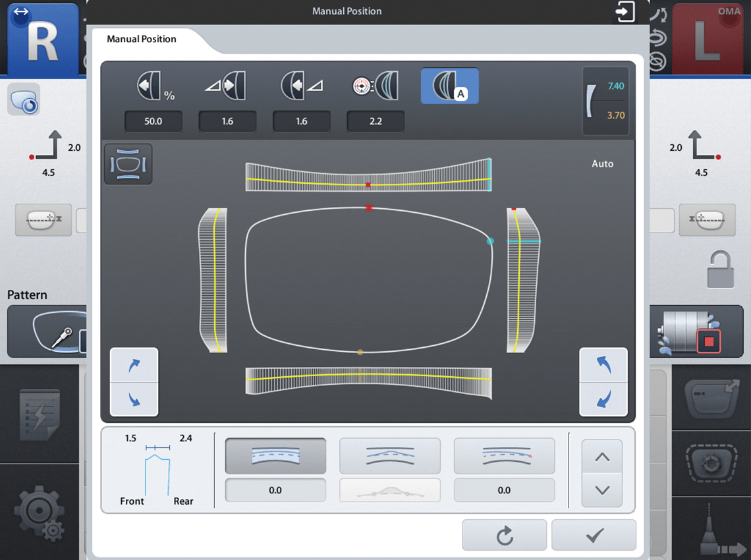The image size is (751, 560).
Task: Edit the 1.6 front position value field
Action: [x=227, y=121]
